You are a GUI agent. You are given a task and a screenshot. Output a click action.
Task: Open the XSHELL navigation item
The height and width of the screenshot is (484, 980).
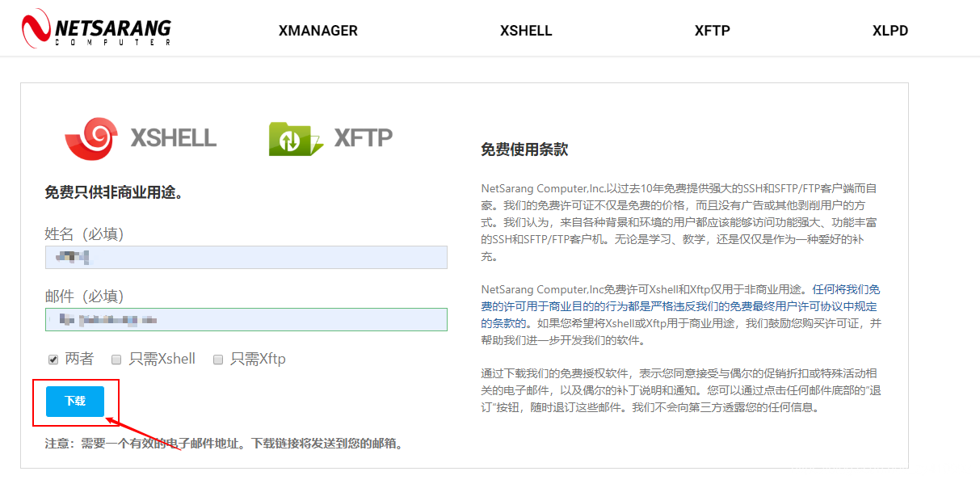526,31
